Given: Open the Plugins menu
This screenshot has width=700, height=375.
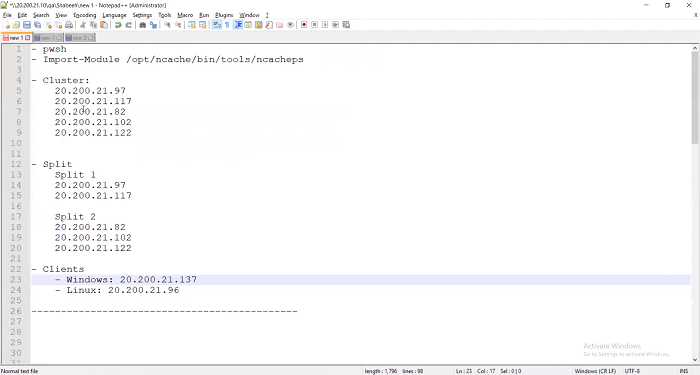Looking at the screenshot, I should [224, 15].
